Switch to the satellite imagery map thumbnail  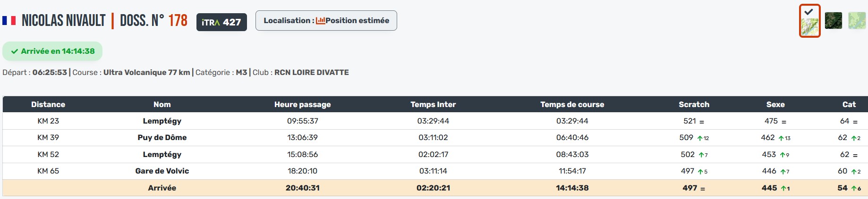click(x=833, y=21)
